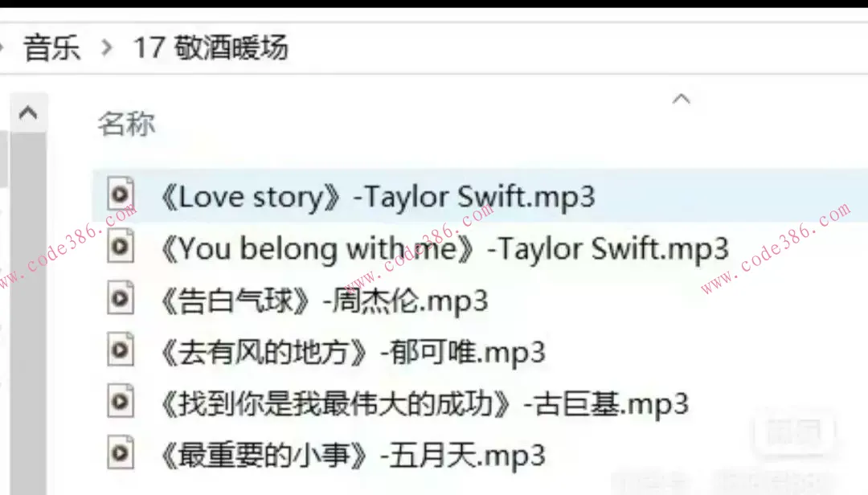Select 去有风的地方 郁可唯.mp3 file name

(353, 352)
